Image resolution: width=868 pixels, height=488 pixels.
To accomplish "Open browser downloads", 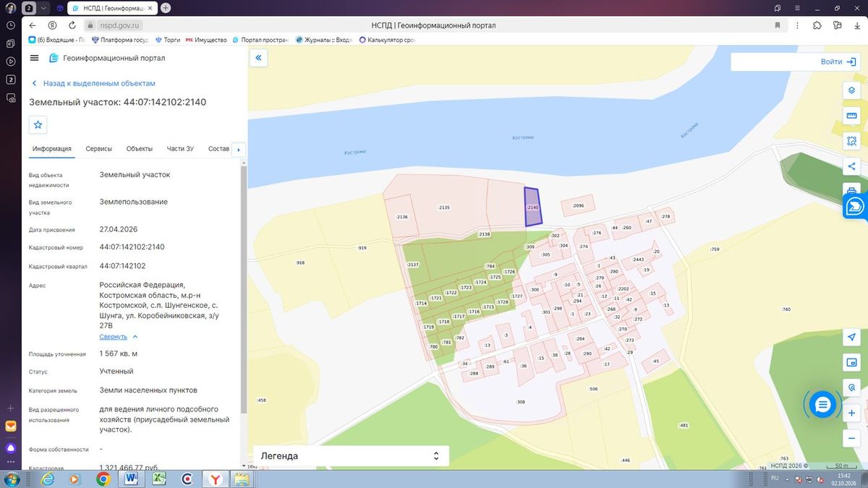I will click(856, 25).
